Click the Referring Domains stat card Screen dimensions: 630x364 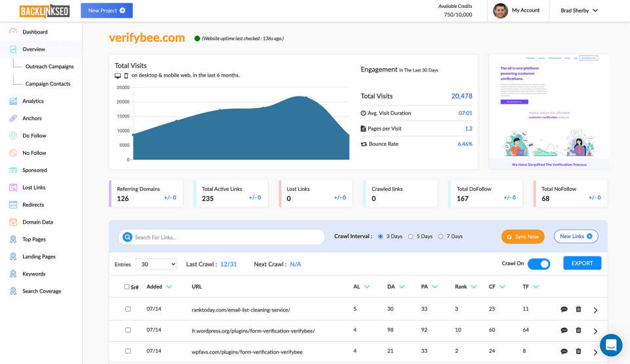click(x=146, y=193)
